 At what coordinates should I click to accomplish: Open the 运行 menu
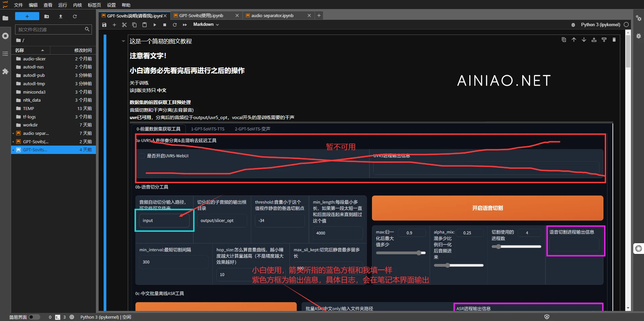click(63, 5)
